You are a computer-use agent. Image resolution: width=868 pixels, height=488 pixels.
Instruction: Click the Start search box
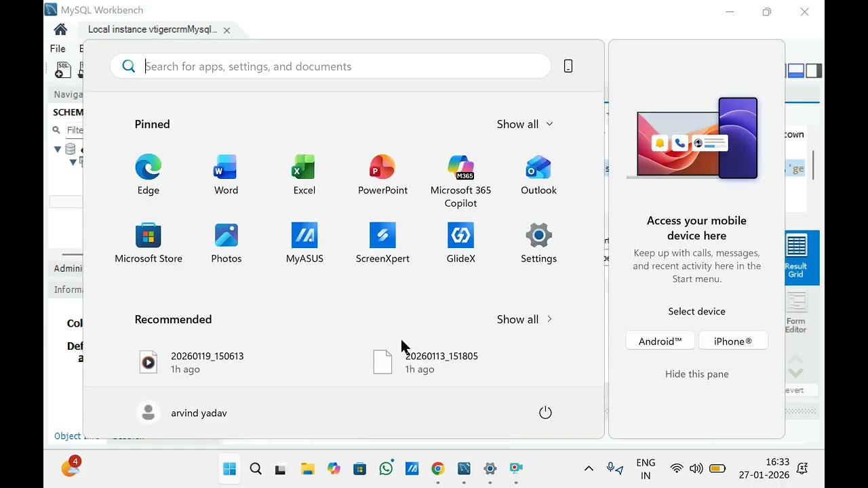tap(330, 66)
